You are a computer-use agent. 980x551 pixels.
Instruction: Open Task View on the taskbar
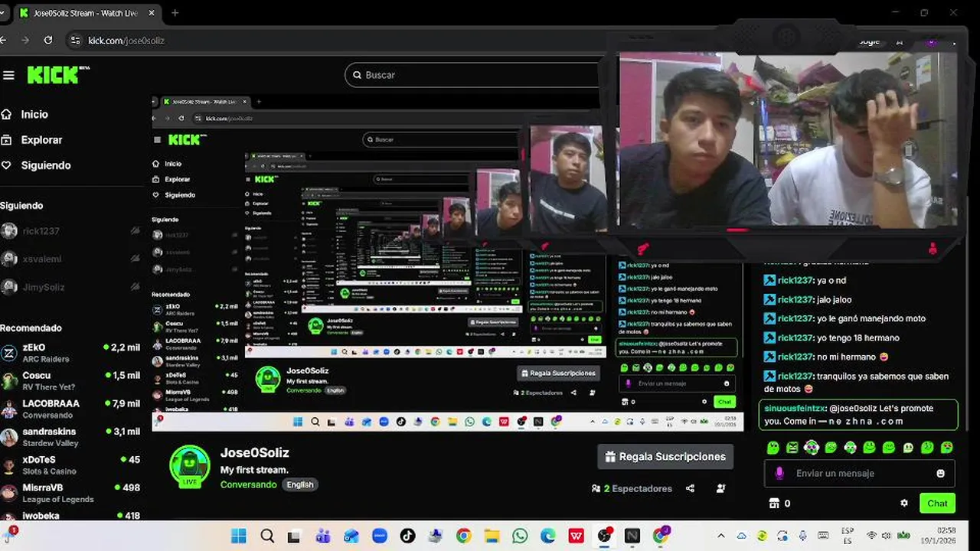294,536
